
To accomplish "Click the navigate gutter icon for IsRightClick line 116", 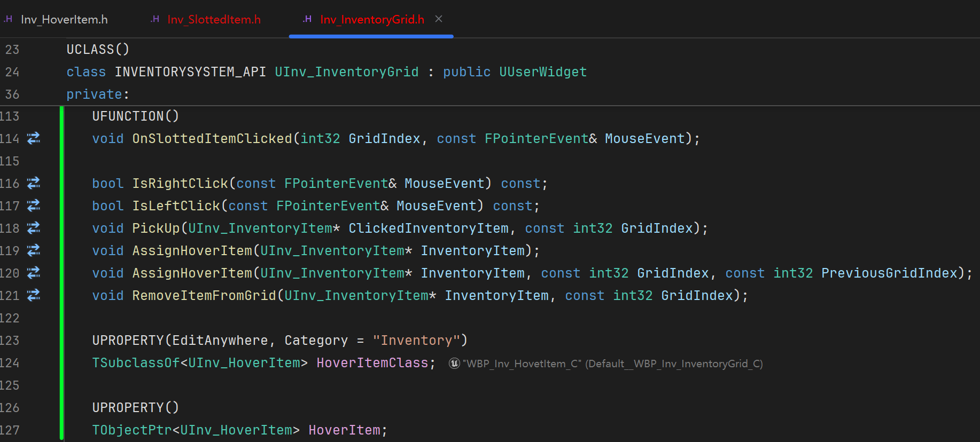I will tap(34, 184).
